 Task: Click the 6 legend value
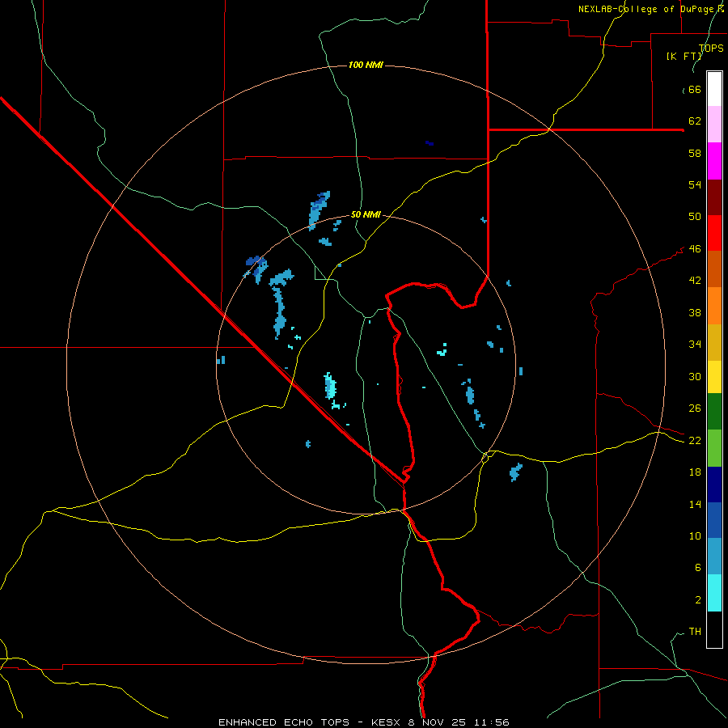click(698, 567)
